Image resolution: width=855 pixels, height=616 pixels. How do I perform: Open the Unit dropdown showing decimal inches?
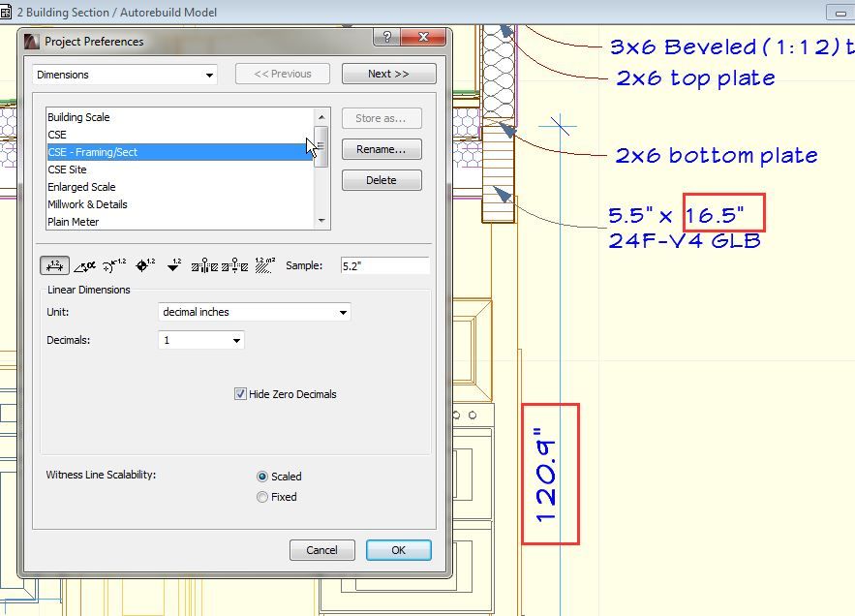point(254,314)
